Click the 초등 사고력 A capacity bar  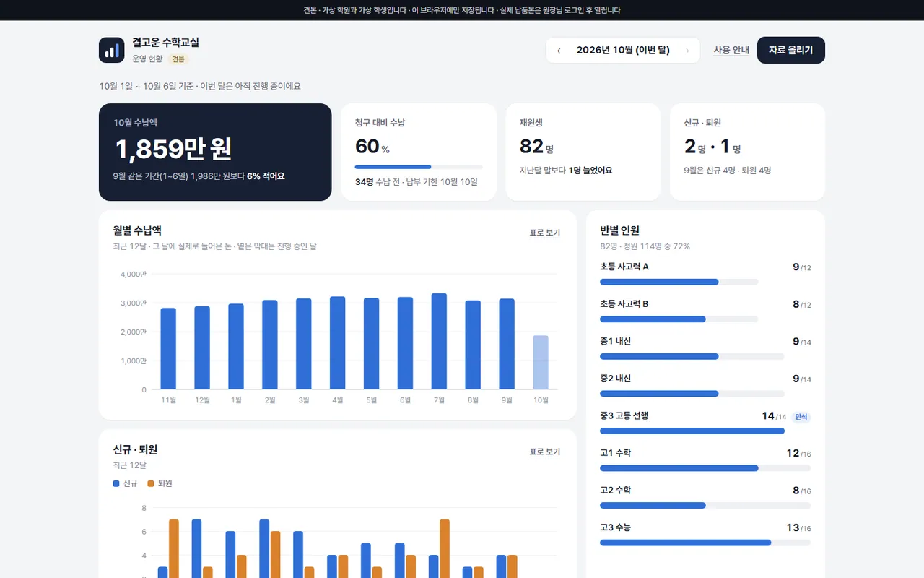(x=679, y=282)
